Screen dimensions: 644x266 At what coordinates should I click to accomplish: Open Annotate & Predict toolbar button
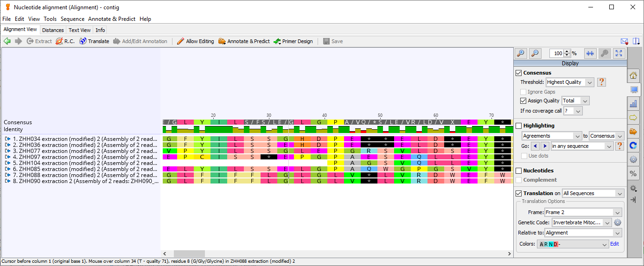244,41
